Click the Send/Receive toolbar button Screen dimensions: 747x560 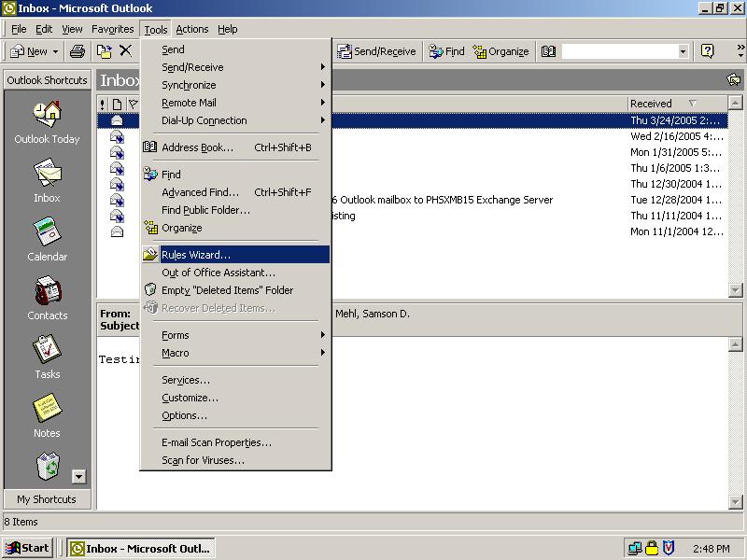(376, 51)
